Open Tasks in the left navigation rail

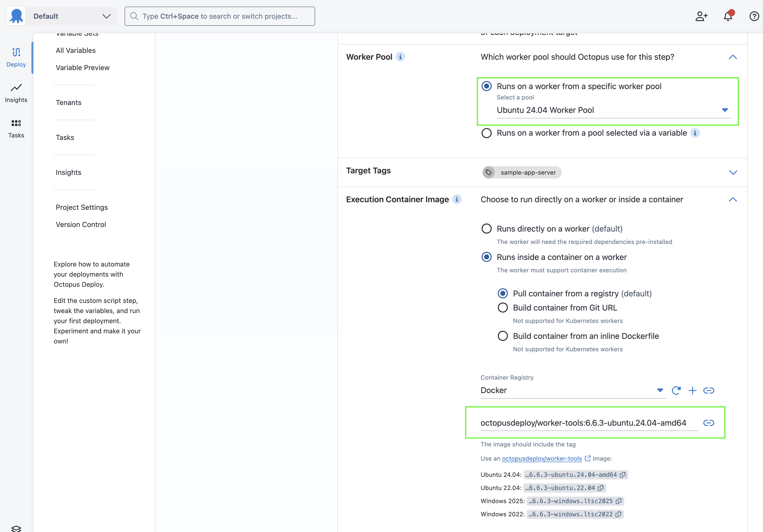16,129
